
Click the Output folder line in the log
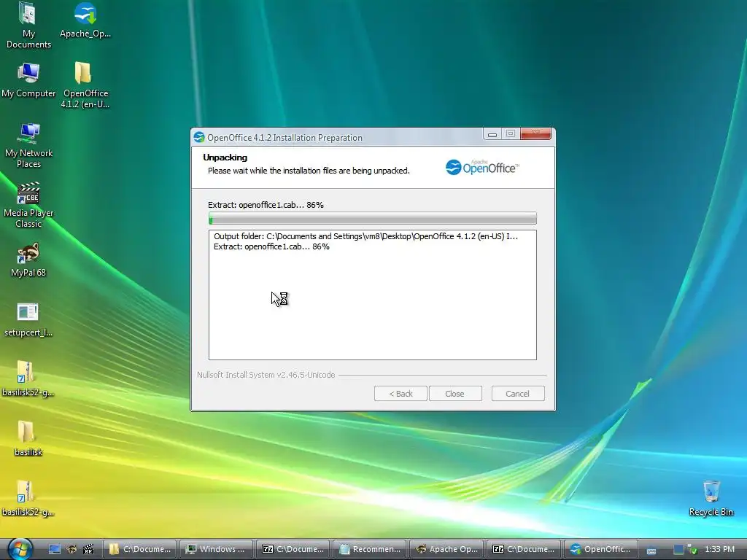[365, 236]
